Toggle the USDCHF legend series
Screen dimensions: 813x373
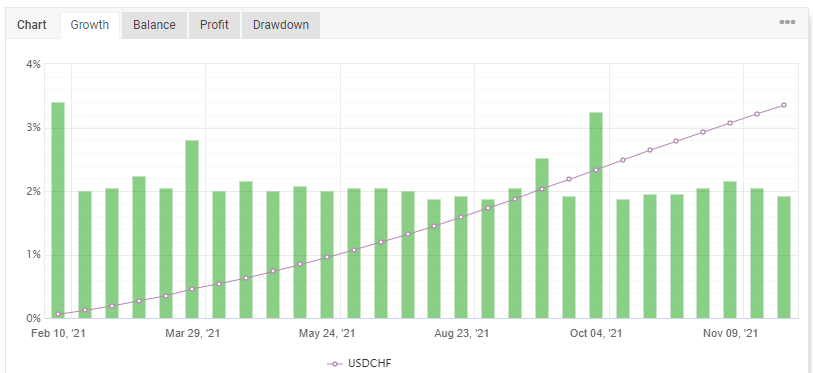[x=359, y=364]
